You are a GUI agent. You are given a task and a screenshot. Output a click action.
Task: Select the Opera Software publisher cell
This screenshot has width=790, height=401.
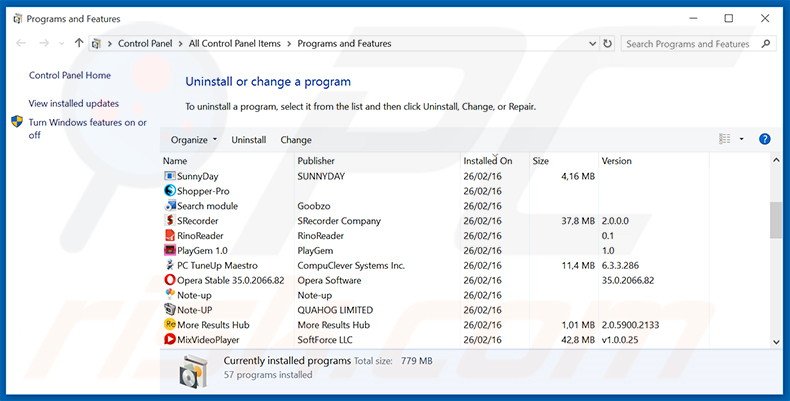pos(329,280)
